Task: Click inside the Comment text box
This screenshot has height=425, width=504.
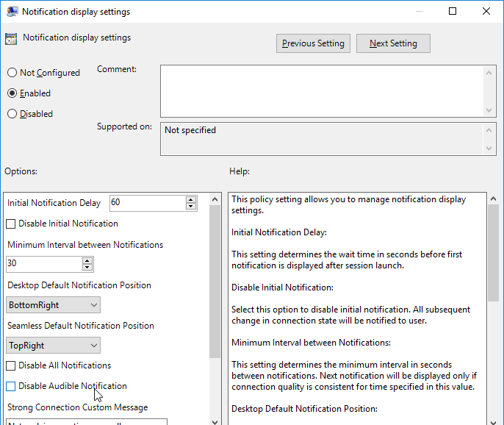Action: tap(321, 90)
